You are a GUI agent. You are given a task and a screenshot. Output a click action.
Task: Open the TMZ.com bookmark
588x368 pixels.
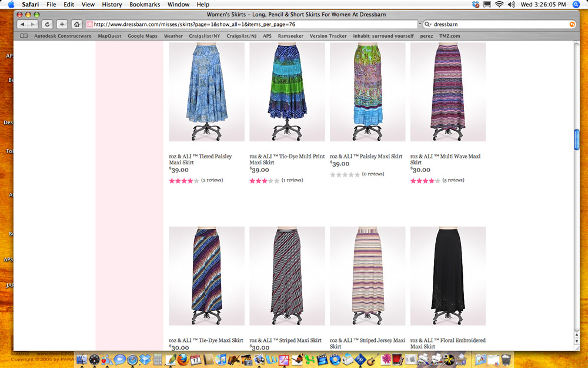[x=450, y=36]
